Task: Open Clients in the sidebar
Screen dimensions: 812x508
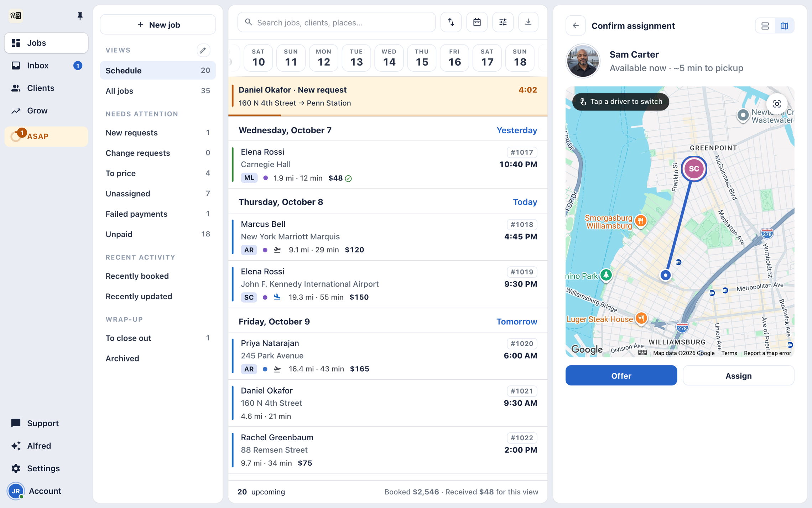Action: [x=46, y=88]
